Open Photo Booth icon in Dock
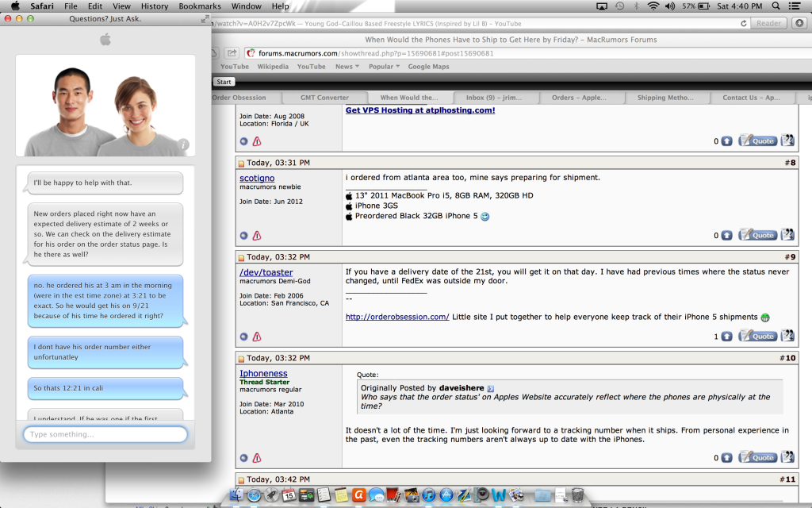The image size is (812, 508). click(x=394, y=495)
